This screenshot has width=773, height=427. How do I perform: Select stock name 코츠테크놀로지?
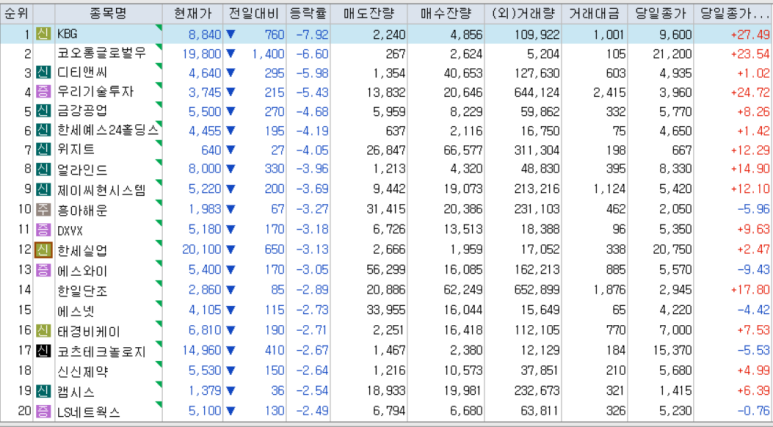pos(102,352)
